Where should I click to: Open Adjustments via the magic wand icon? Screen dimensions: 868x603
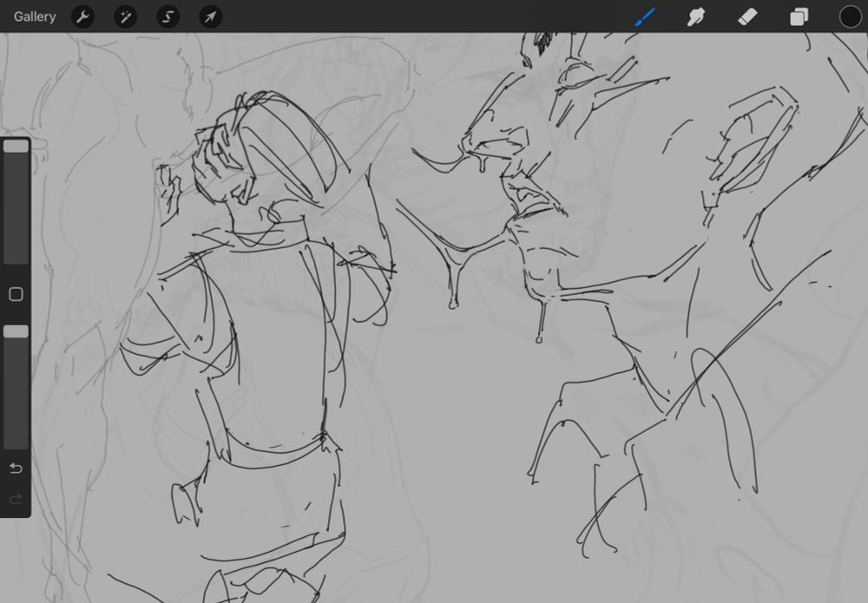125,16
